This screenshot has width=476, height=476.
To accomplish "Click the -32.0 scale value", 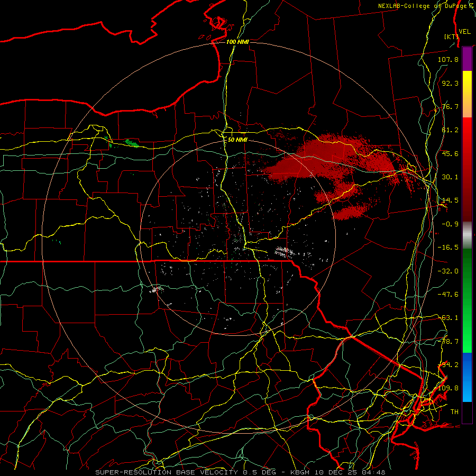I will [448, 271].
